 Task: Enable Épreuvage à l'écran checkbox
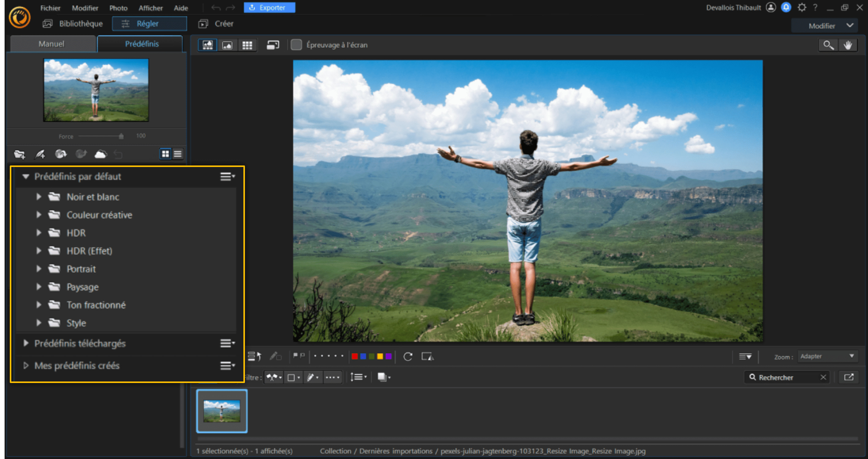tap(296, 45)
